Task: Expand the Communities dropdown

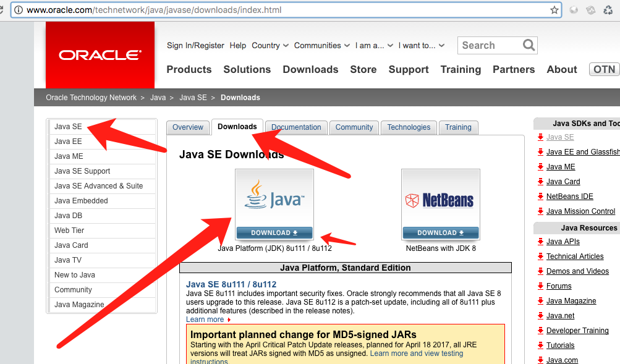Action: click(322, 46)
